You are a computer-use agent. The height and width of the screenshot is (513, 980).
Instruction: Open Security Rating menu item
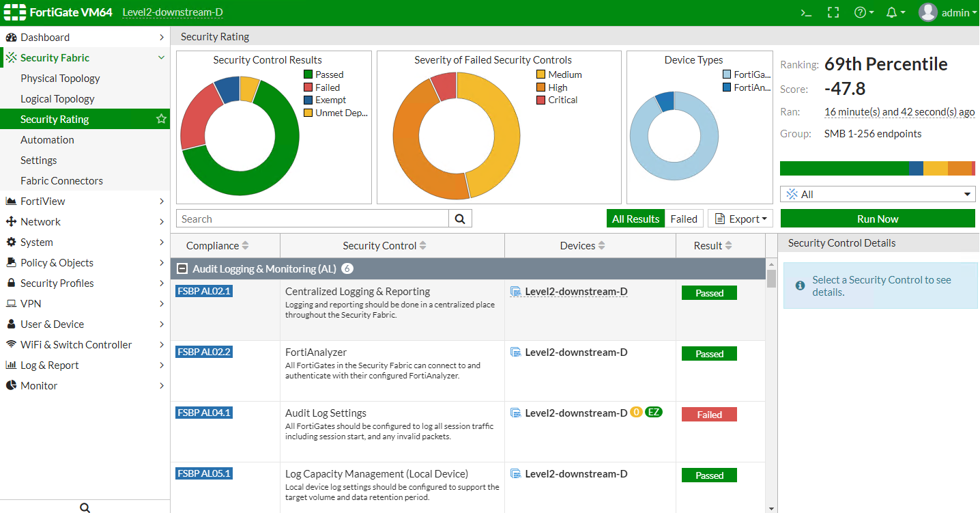pos(85,119)
